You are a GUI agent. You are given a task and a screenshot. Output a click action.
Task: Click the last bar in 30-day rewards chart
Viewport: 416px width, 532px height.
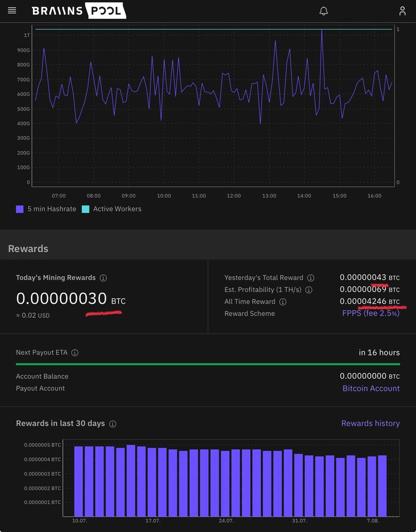coord(382,486)
